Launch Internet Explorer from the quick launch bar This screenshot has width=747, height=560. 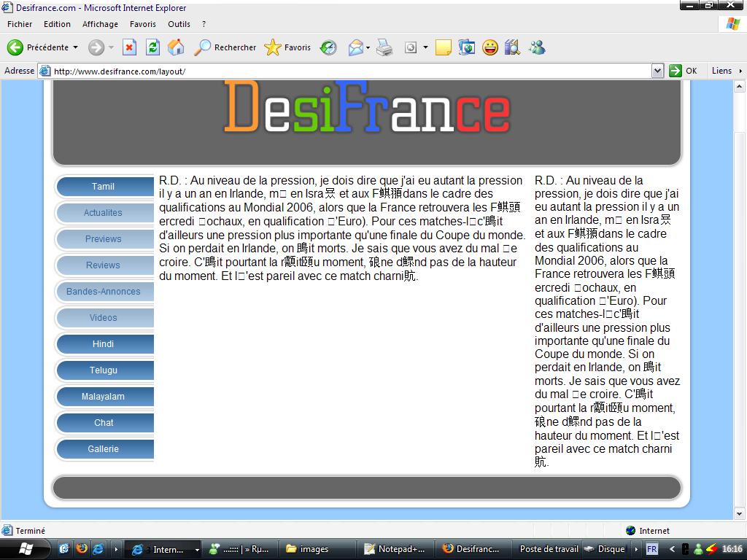click(x=98, y=548)
